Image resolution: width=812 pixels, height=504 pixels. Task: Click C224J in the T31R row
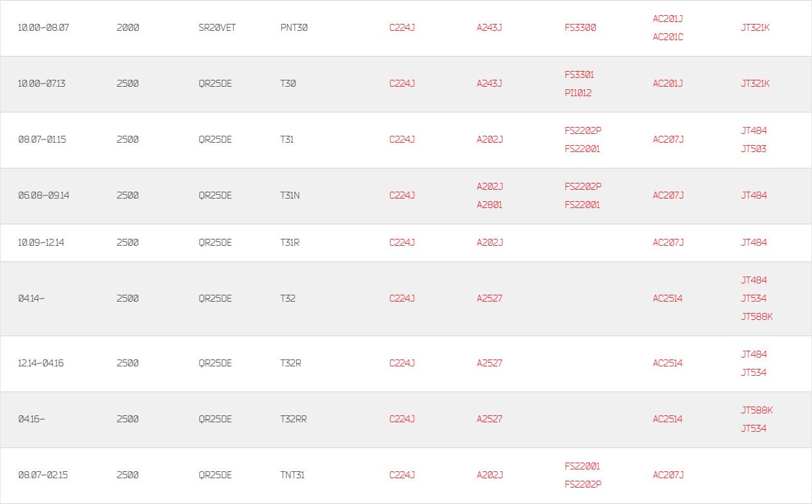click(402, 243)
